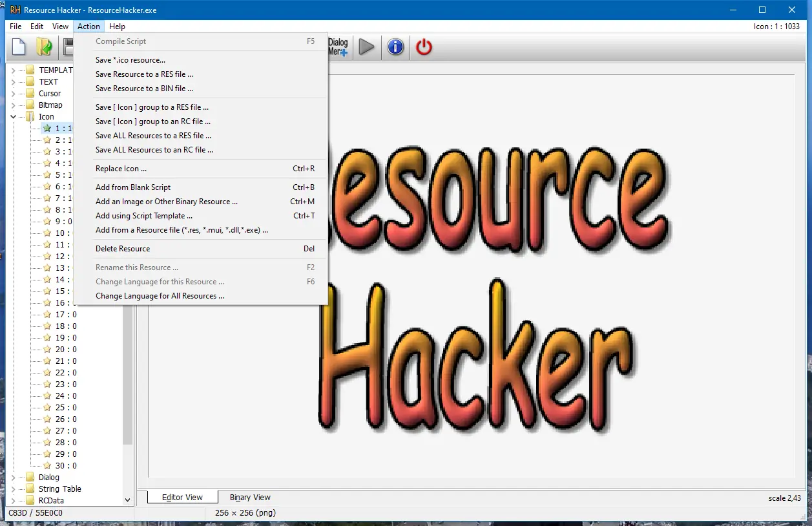This screenshot has height=526, width=812.
Task: Click the red power Exit icon
Action: (424, 47)
